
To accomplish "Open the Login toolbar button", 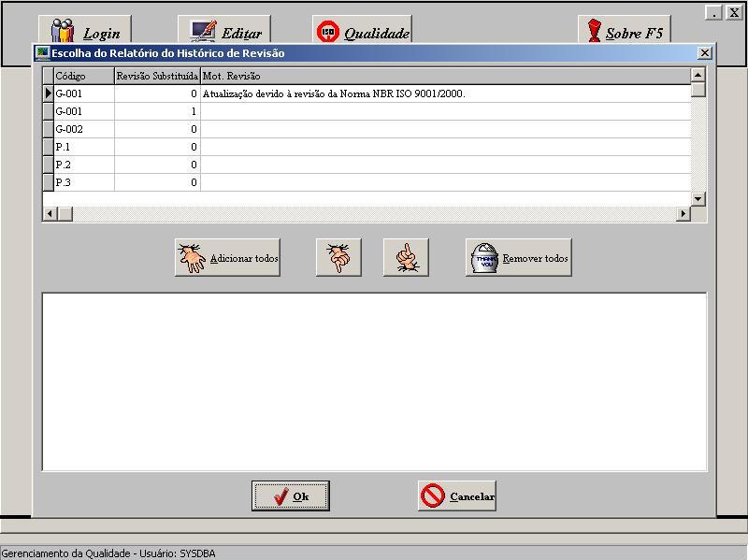I will (x=85, y=31).
